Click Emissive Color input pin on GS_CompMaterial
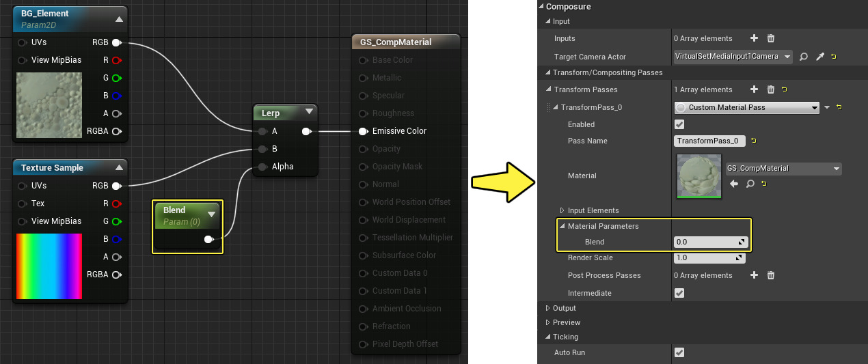The image size is (868, 364). point(363,131)
